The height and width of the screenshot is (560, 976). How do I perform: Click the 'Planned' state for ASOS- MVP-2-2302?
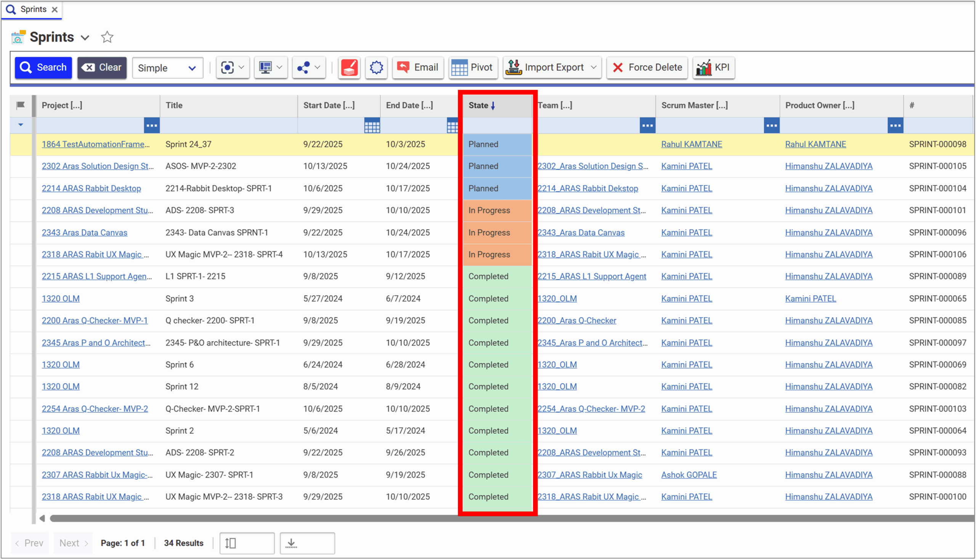[x=497, y=166]
